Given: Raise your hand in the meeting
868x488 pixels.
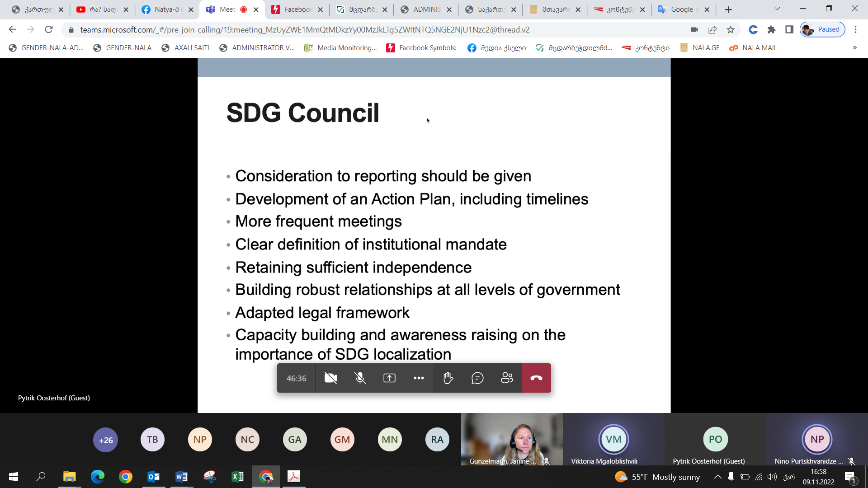Looking at the screenshot, I should pos(448,378).
